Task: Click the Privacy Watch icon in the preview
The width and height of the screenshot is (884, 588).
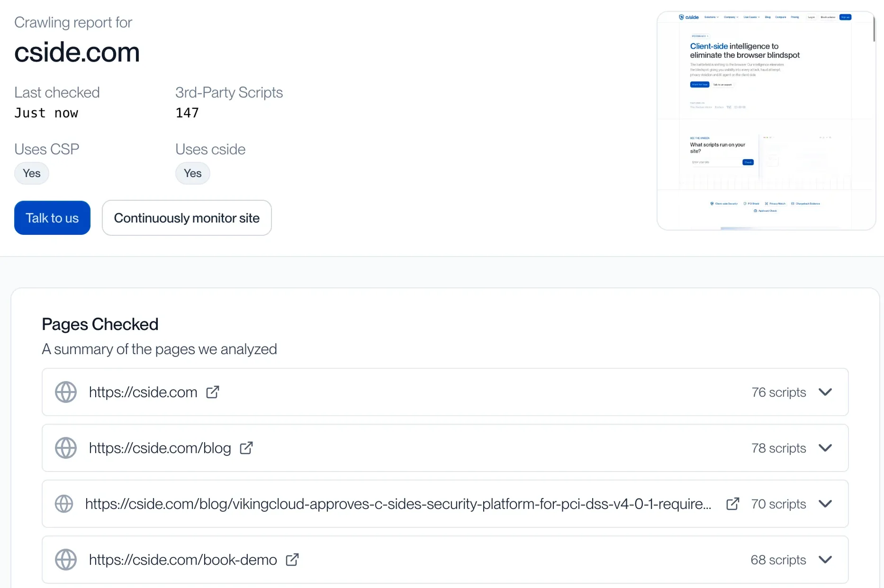Action: [767, 204]
